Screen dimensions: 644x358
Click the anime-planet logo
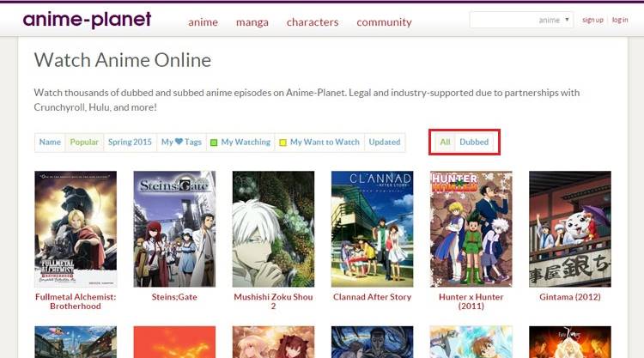pos(87,20)
